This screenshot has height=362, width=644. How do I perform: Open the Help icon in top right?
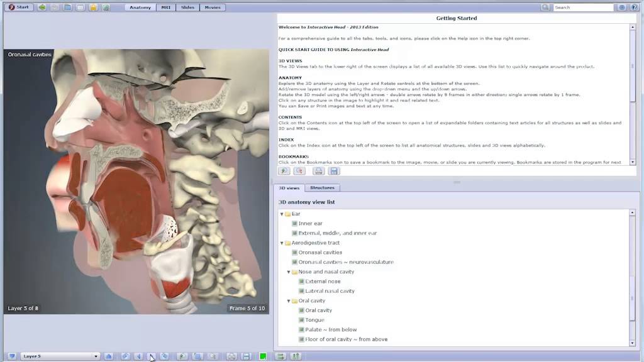tap(634, 8)
